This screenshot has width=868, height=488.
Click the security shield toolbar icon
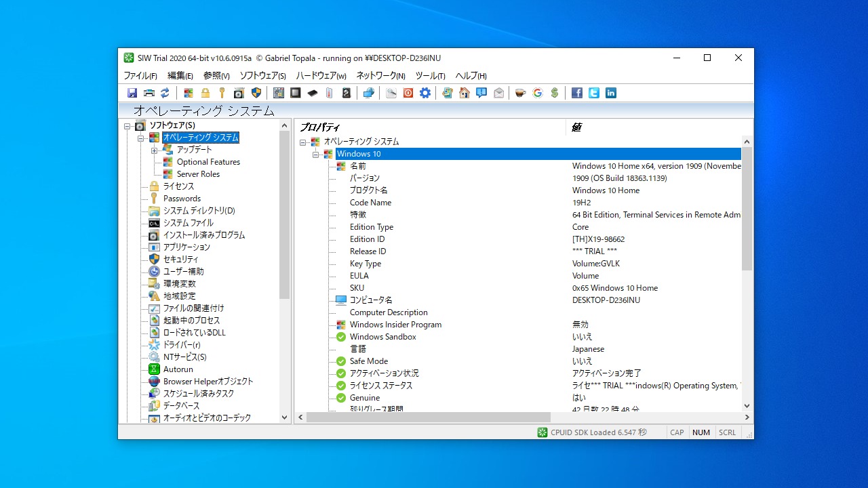pyautogui.click(x=256, y=93)
